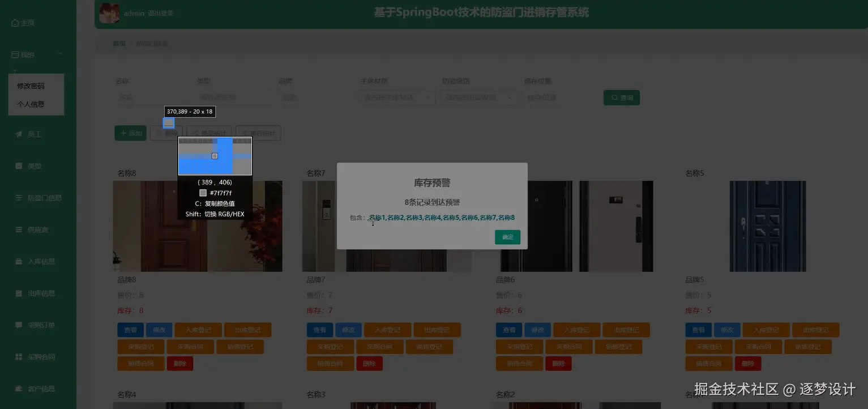Open 防盗门信息 in the sidebar

[x=38, y=198]
